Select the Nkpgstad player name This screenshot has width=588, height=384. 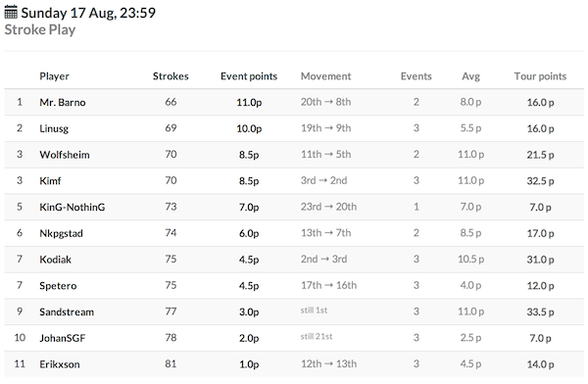pyautogui.click(x=61, y=233)
